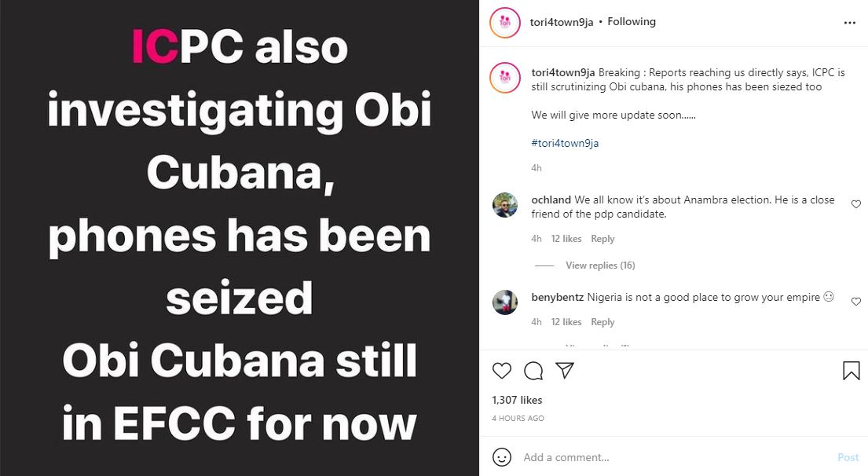Save post using the bookmark icon
Screen dimensions: 868x476
(852, 371)
